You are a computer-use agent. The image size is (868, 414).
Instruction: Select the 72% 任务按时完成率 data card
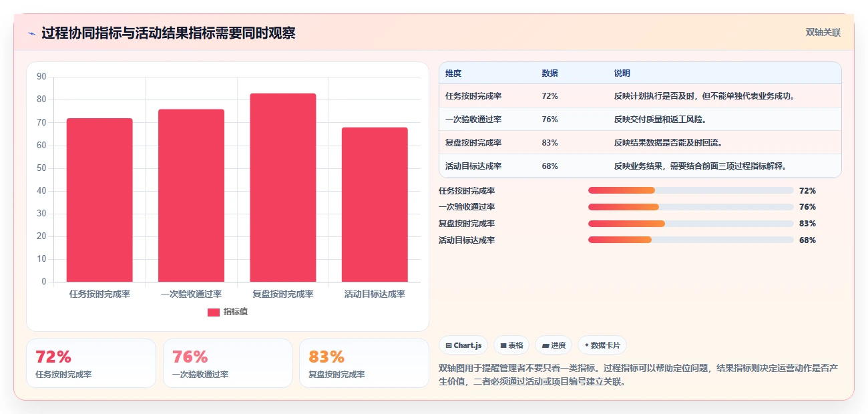(91, 363)
